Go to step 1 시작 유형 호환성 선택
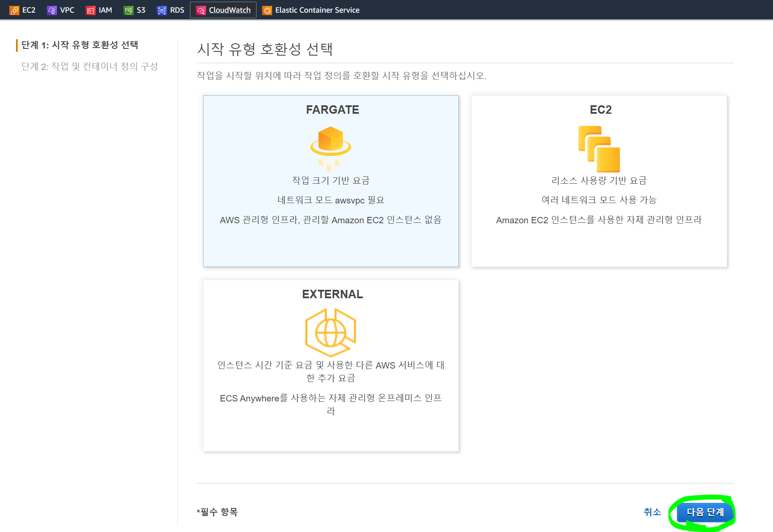The width and height of the screenshot is (773, 532). (80, 45)
